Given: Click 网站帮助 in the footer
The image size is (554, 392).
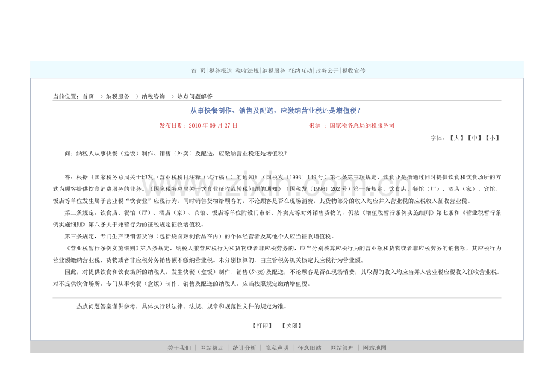Looking at the screenshot, I should (211, 348).
